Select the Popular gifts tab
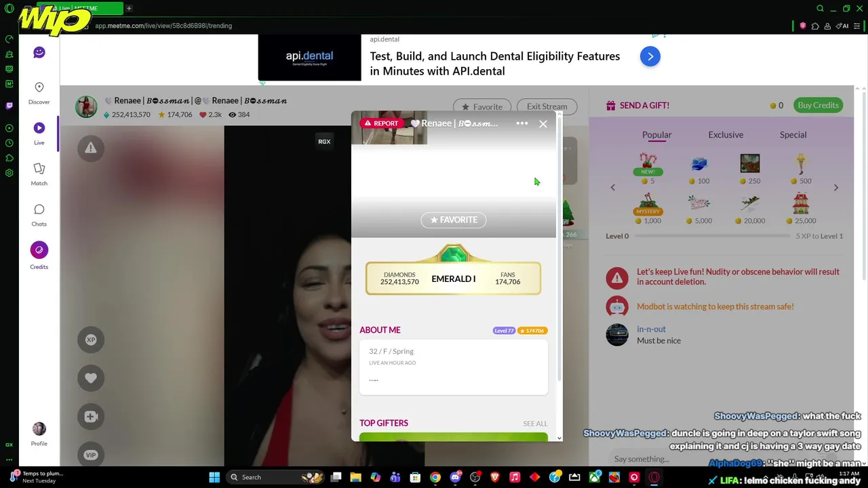Screen dimensions: 868x488 [656, 134]
